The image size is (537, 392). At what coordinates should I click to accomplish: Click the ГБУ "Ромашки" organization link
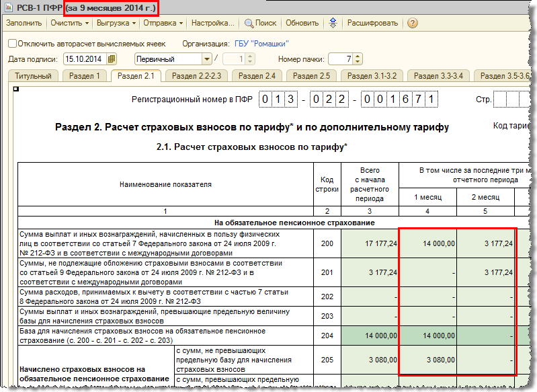tap(265, 44)
